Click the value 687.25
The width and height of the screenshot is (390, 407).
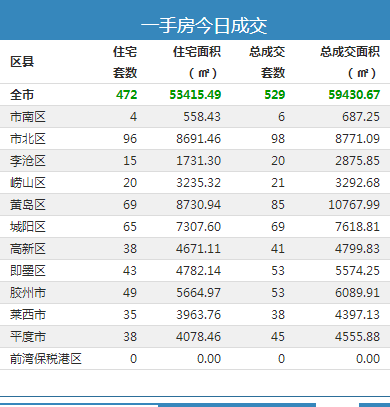pyautogui.click(x=361, y=117)
